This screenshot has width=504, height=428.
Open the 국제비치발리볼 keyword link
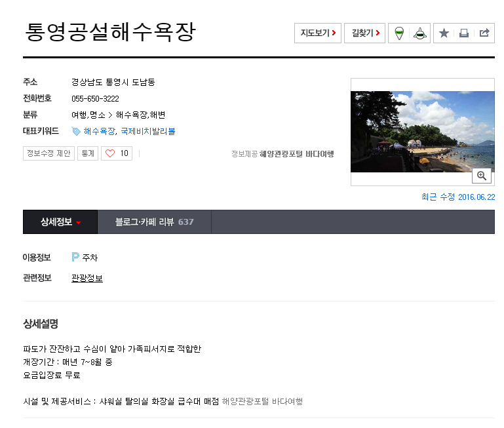(x=148, y=131)
